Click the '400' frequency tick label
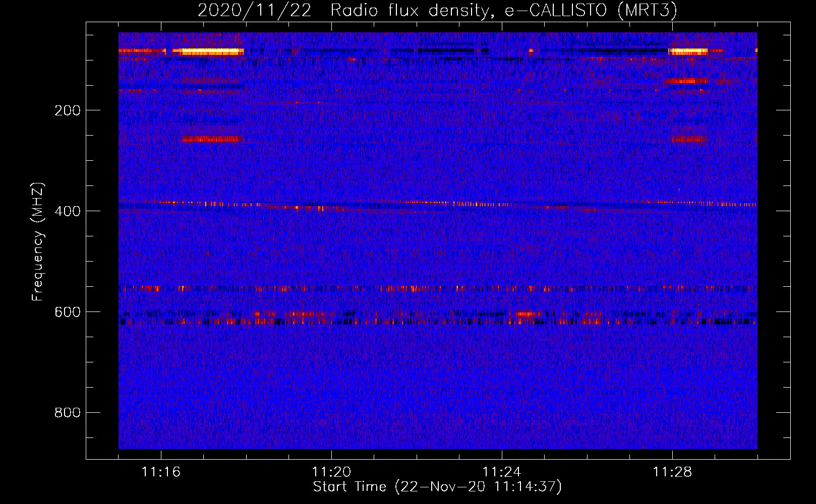This screenshot has height=504, width=816. tap(68, 211)
